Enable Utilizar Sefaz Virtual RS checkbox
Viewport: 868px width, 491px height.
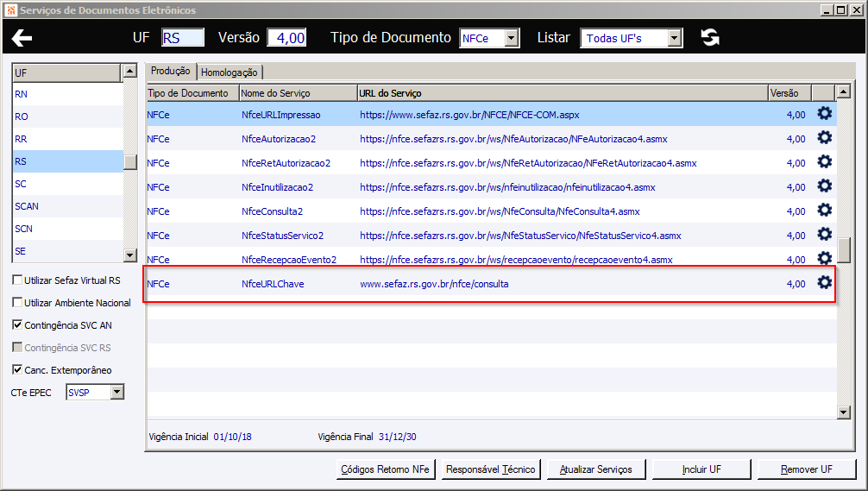tap(17, 280)
